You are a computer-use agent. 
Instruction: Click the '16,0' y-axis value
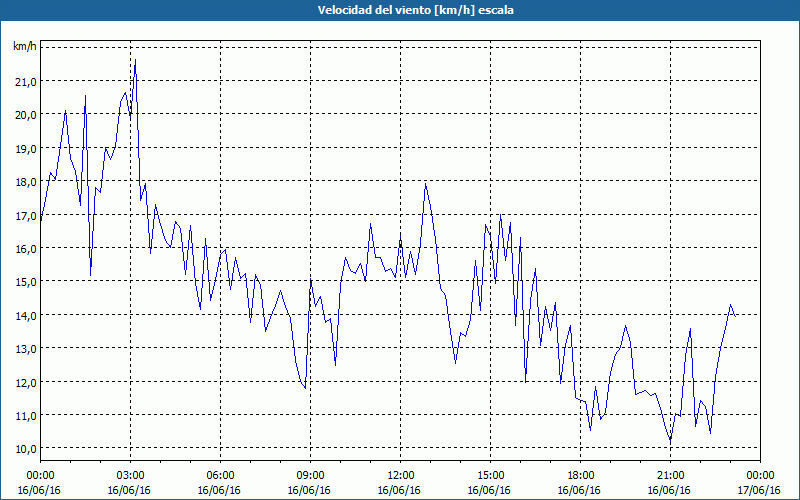click(27, 248)
